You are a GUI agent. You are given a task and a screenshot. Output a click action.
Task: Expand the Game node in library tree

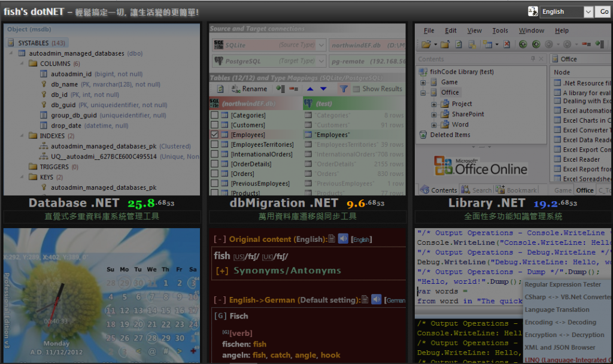click(423, 83)
